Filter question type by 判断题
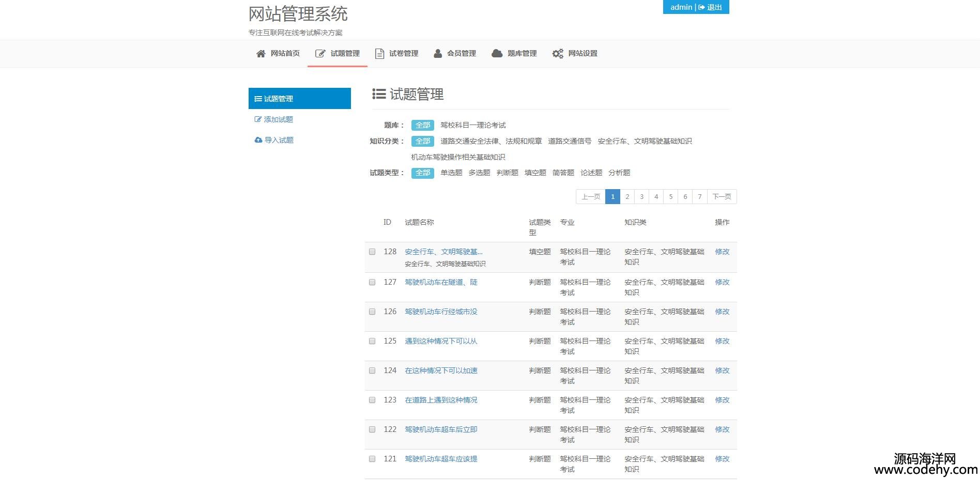The width and height of the screenshot is (980, 480). pos(507,173)
